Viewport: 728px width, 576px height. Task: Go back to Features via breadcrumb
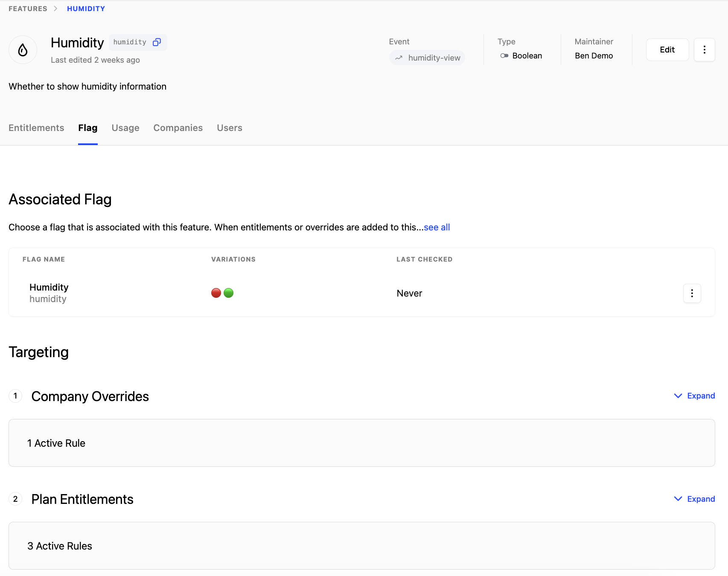tap(28, 9)
